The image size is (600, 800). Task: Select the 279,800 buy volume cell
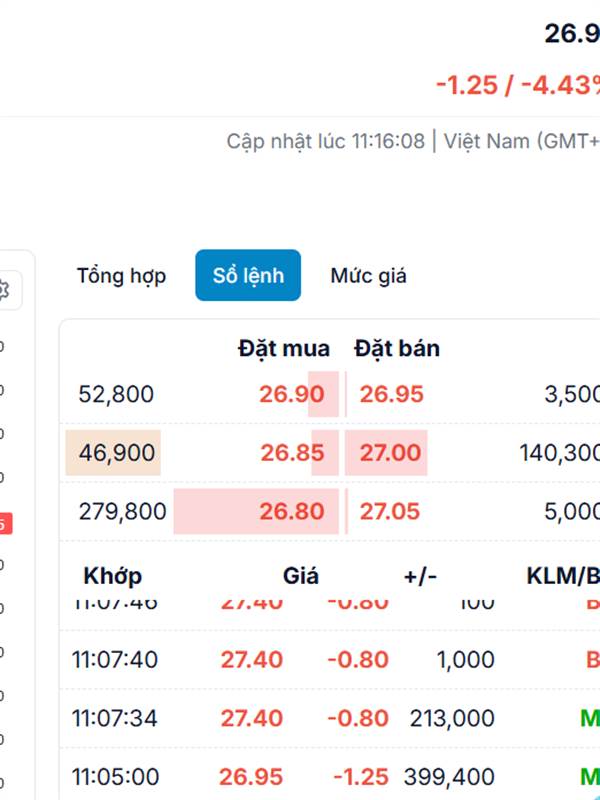122,511
